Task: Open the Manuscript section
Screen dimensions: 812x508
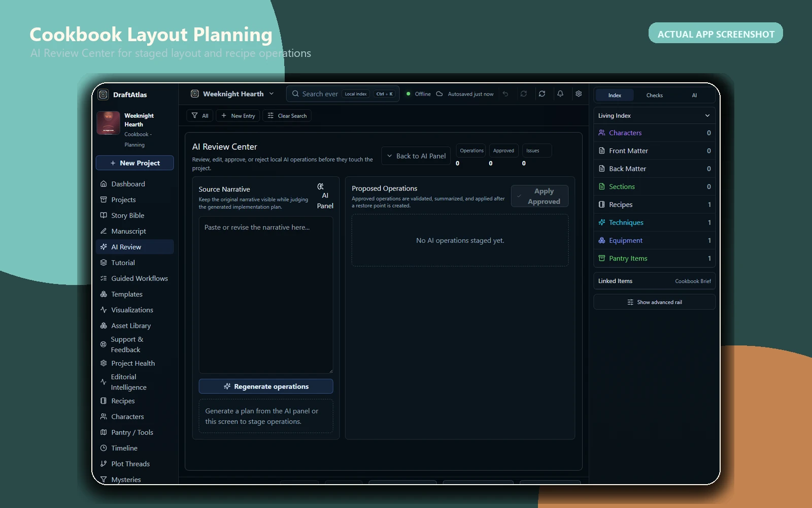Action: tap(134, 231)
